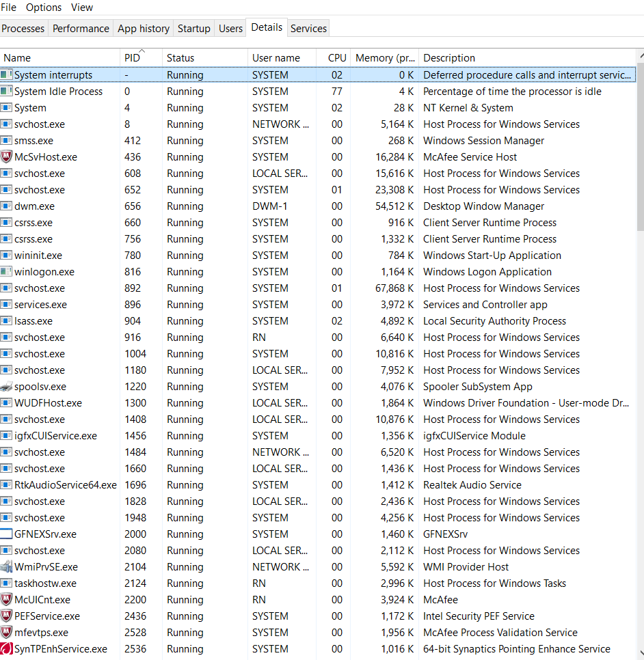The image size is (644, 660).
Task: Click the csrss.exe icon with PID 660
Action: [6, 223]
